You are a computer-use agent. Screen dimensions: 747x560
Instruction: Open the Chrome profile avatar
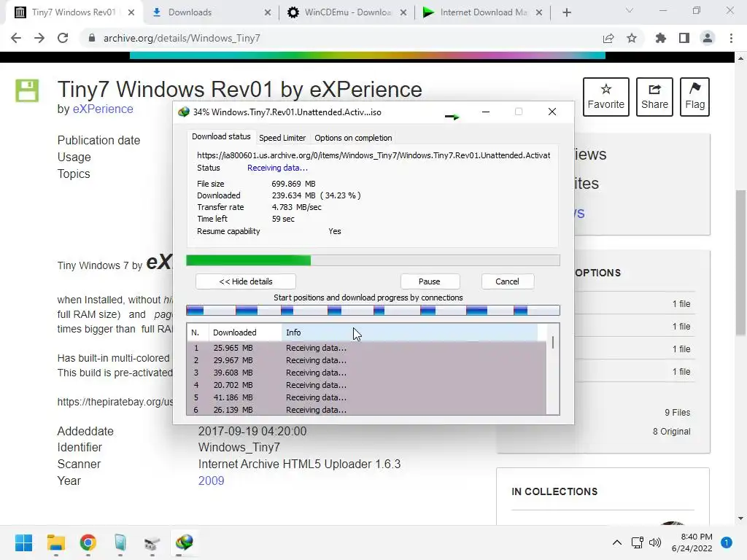tap(708, 38)
